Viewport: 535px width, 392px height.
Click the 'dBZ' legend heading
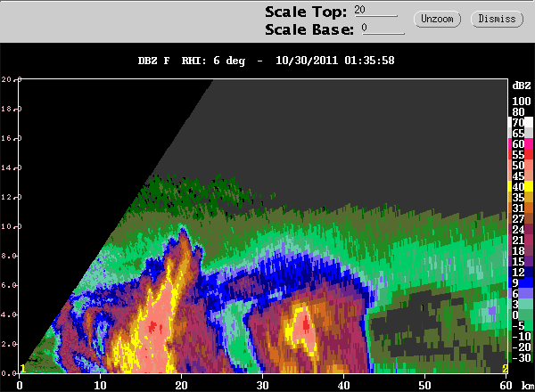(522, 86)
